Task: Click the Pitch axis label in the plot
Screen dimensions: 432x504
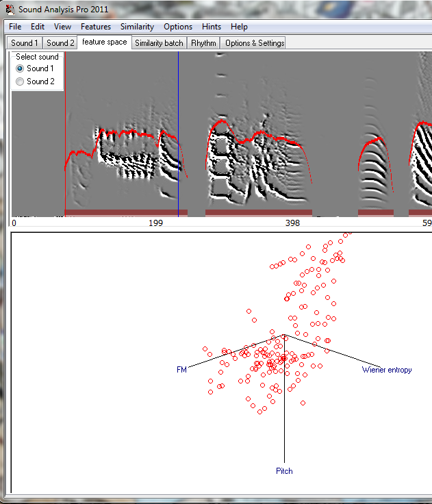Action: (x=284, y=471)
